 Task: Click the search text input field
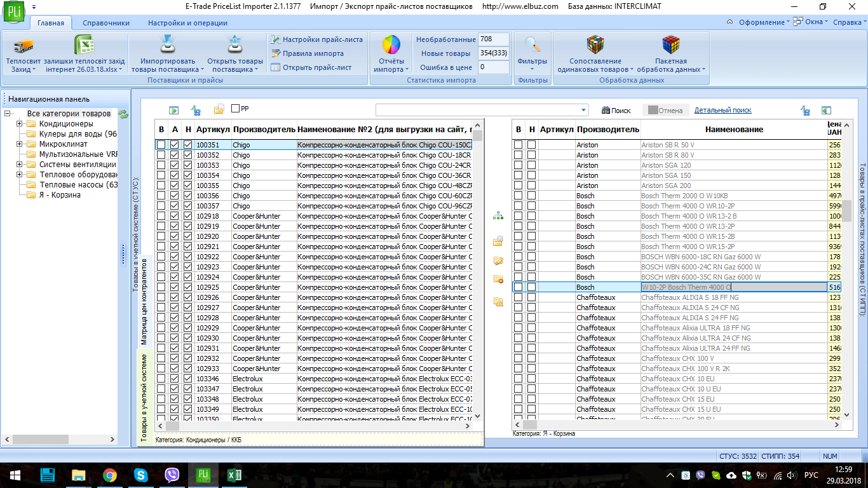478,110
